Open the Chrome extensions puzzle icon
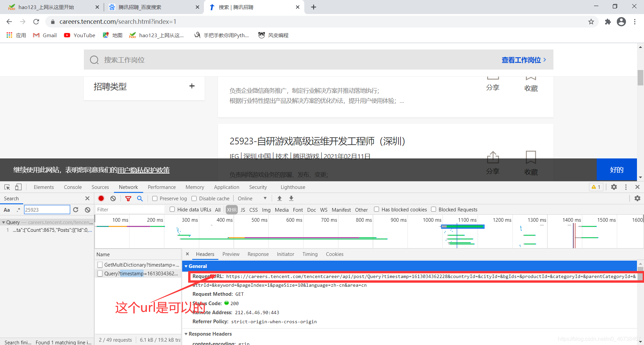The image size is (644, 345). click(x=608, y=22)
